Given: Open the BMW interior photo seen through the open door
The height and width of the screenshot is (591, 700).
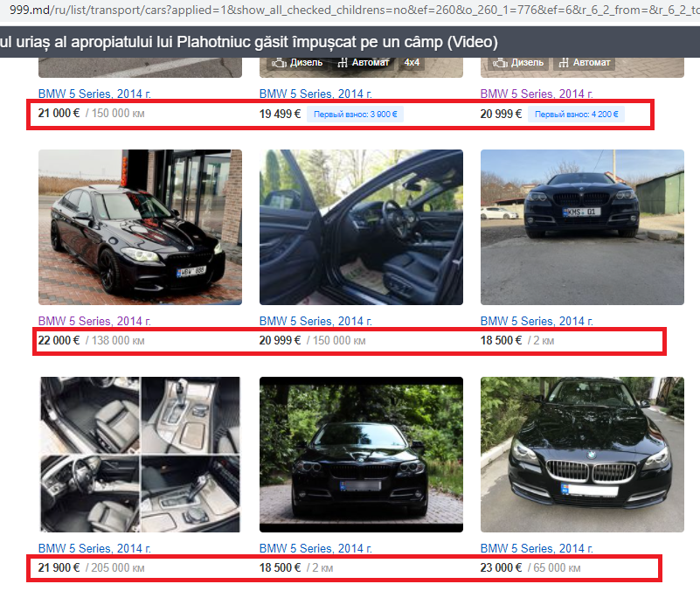Looking at the screenshot, I should pos(361,227).
